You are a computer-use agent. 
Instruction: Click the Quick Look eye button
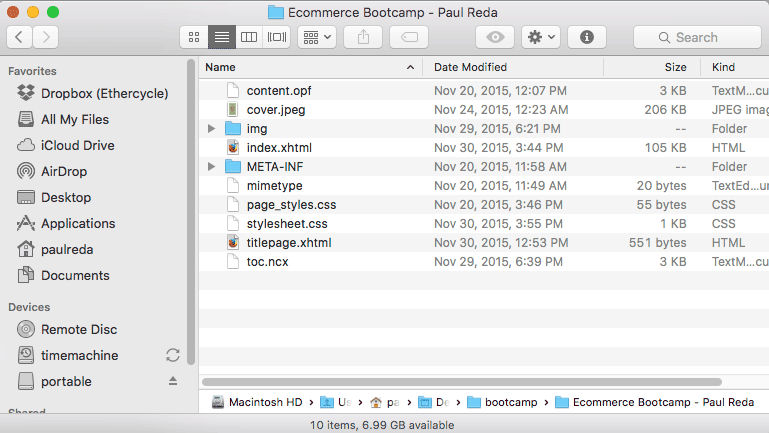coord(495,37)
